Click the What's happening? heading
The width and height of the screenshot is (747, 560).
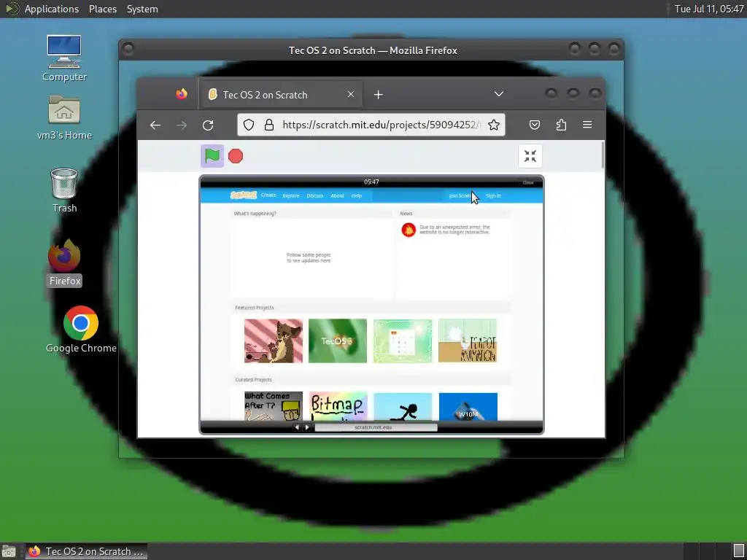pyautogui.click(x=255, y=214)
